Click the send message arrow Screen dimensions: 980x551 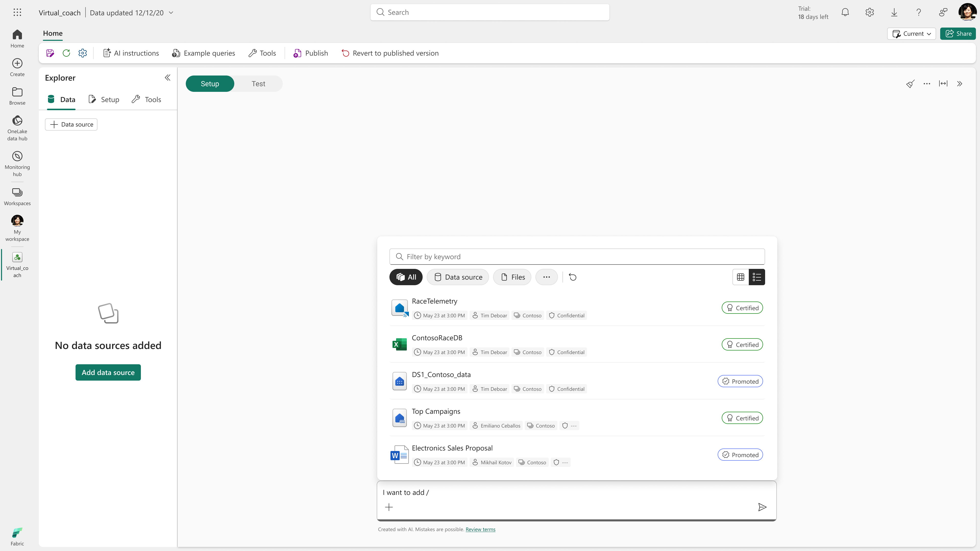pyautogui.click(x=762, y=507)
